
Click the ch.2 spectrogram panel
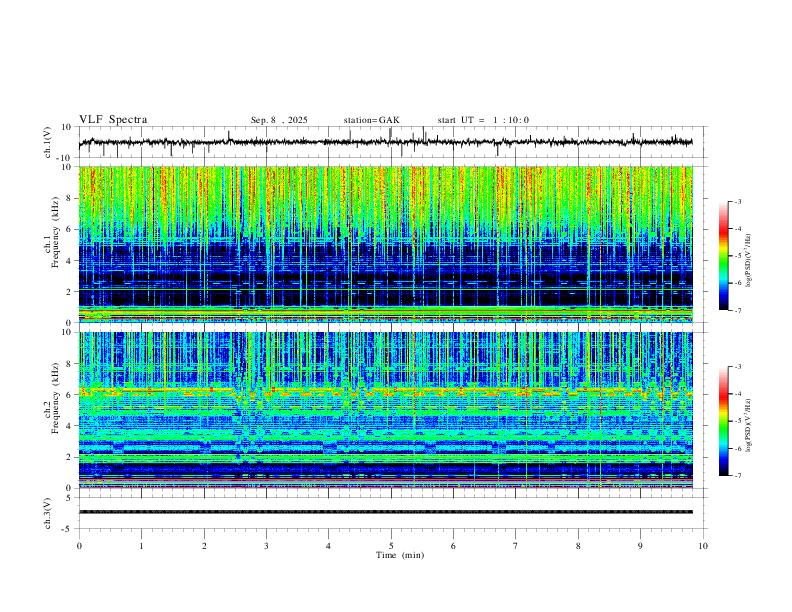[386, 410]
